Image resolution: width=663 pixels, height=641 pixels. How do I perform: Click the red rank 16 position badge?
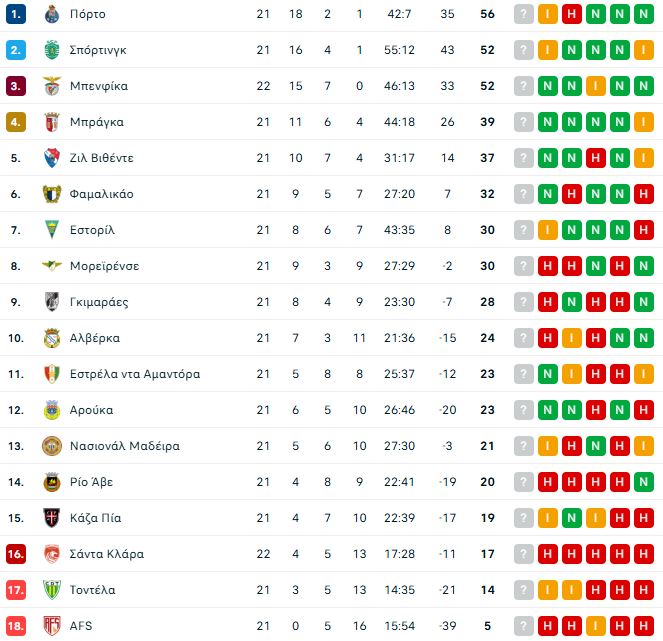click(15, 554)
